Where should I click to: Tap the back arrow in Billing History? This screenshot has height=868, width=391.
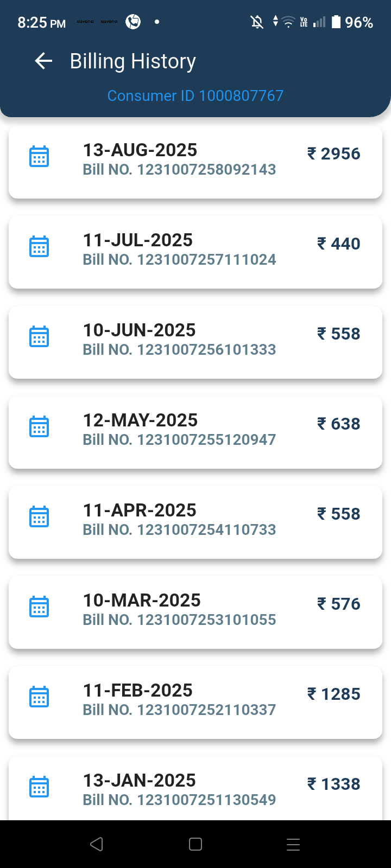click(43, 61)
